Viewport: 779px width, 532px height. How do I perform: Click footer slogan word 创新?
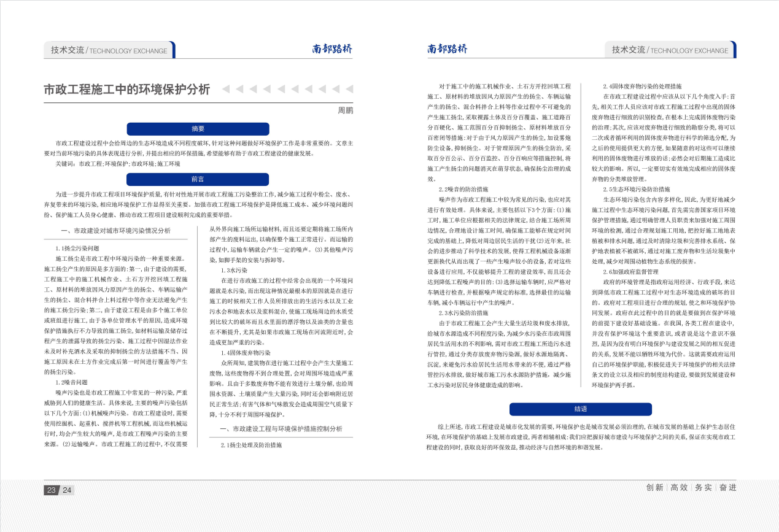[655, 488]
